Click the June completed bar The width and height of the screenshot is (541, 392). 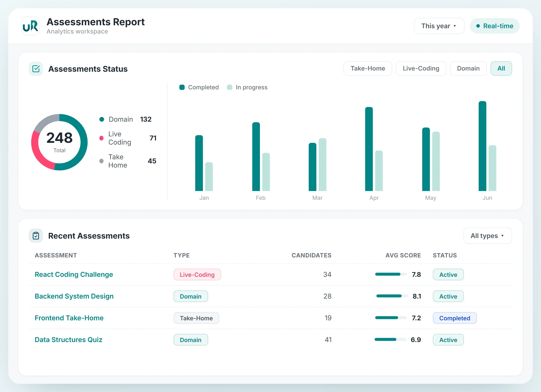tap(482, 146)
